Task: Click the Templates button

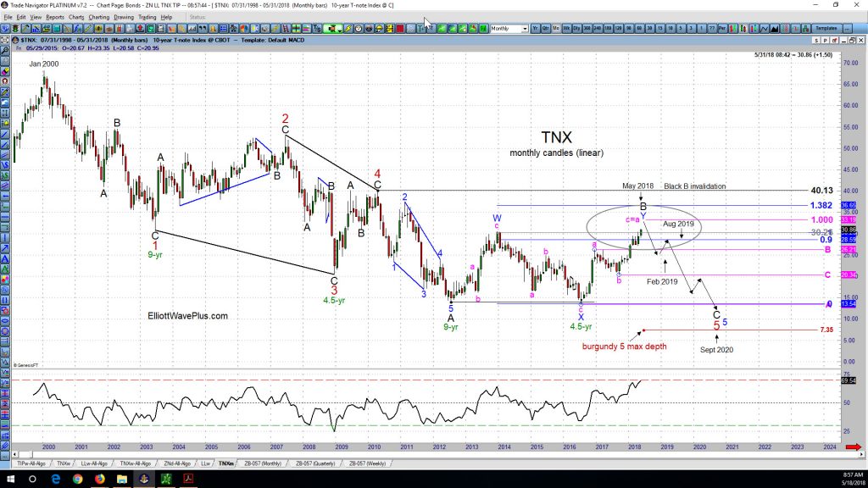Action: click(826, 28)
